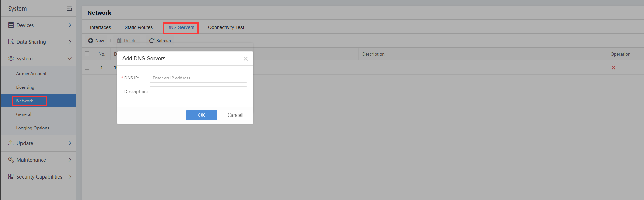Viewport: 644px width, 200px height.
Task: Confirm the dialog with OK
Action: [202, 115]
